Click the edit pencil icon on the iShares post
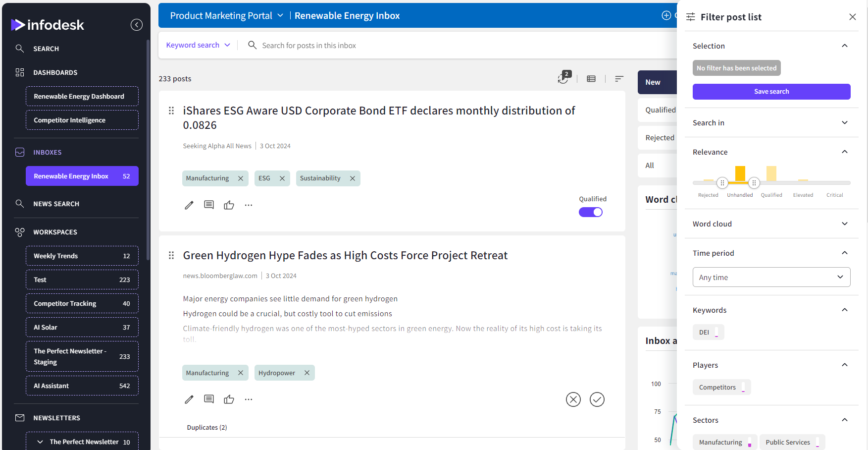The height and width of the screenshot is (450, 868). coord(189,205)
